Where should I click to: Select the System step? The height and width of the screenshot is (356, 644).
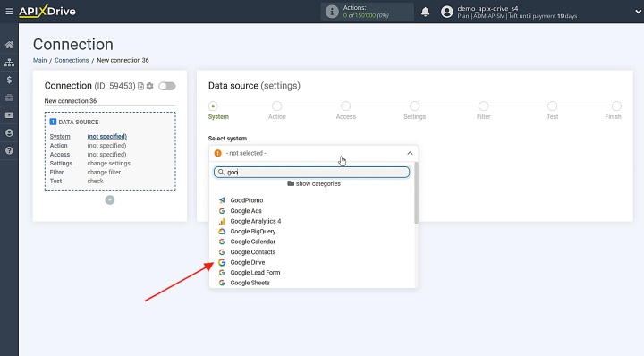(213, 106)
